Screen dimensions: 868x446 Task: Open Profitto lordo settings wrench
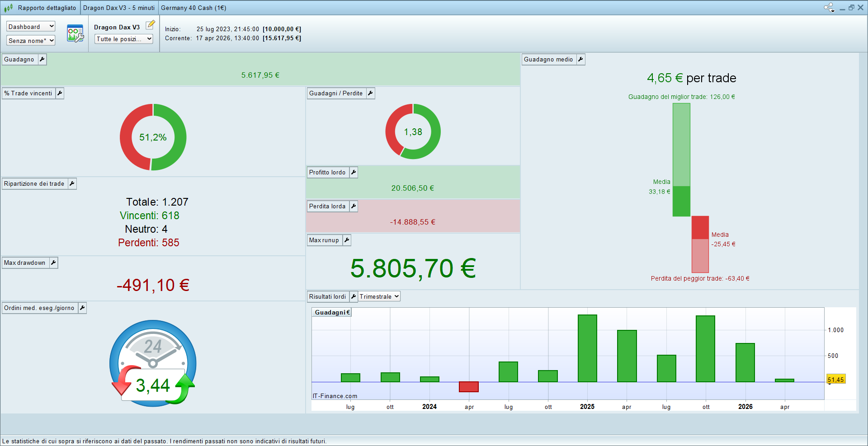(x=354, y=172)
